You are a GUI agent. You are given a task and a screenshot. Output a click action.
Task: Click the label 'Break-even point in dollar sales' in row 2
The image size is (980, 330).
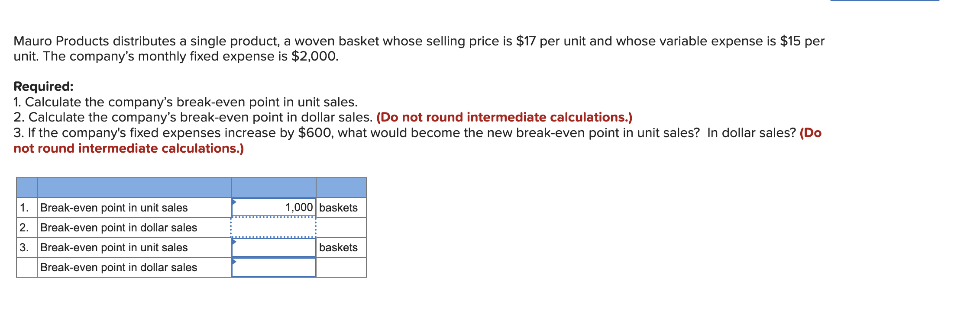pyautogui.click(x=118, y=227)
